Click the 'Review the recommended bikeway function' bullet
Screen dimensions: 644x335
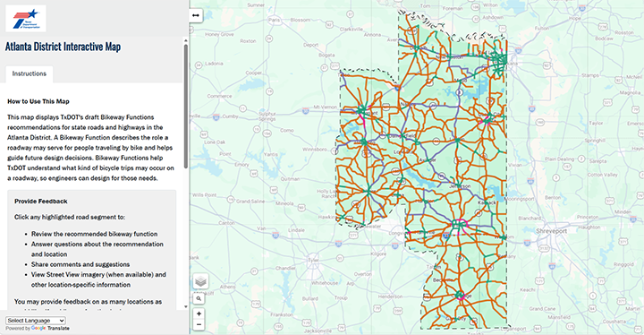click(x=94, y=234)
